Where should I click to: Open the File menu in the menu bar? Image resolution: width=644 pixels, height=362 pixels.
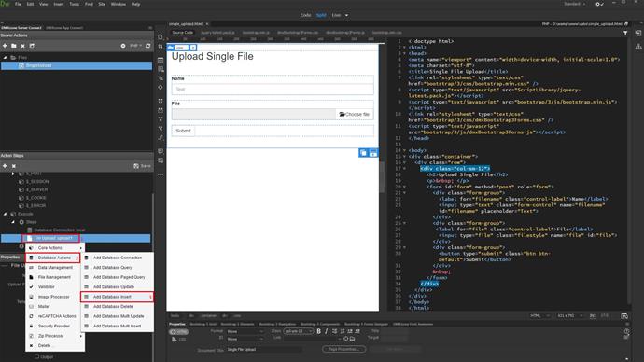[x=18, y=4]
